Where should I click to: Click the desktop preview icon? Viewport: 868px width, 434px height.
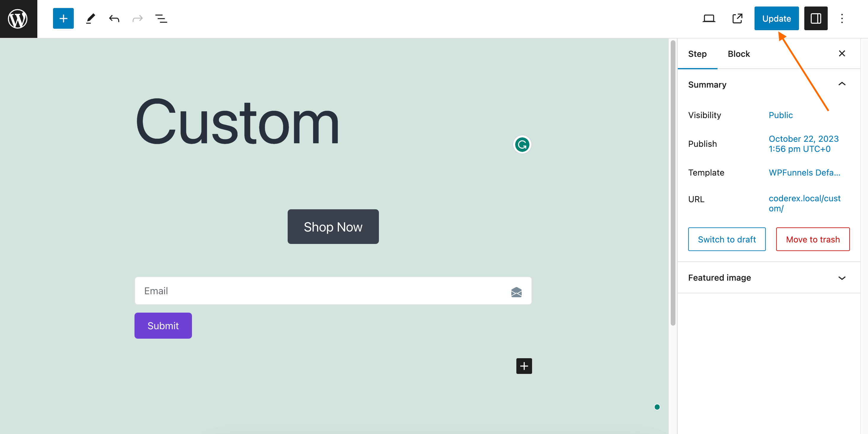(709, 18)
